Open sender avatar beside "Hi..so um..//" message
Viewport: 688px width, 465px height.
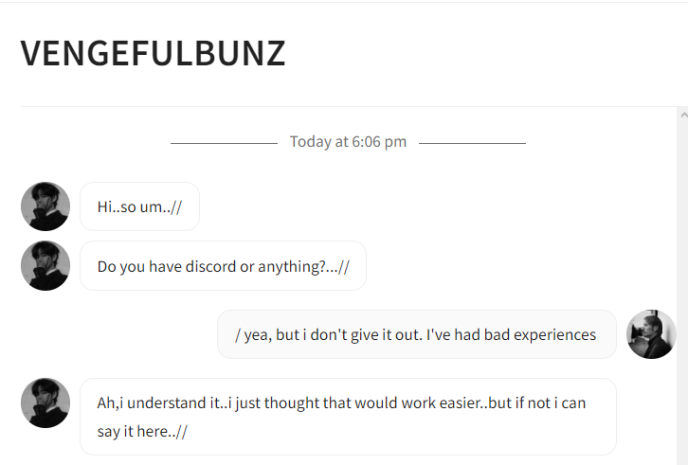click(x=46, y=207)
